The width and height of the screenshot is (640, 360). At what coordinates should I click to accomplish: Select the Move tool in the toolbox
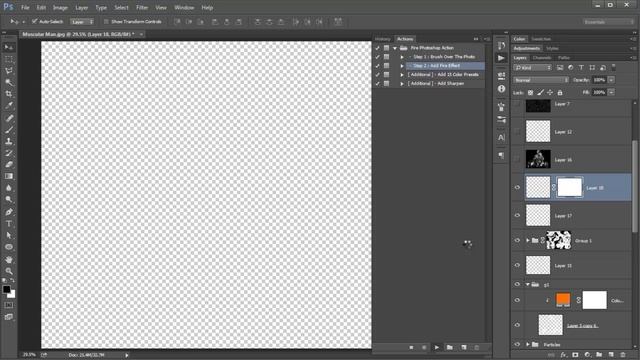pos(9,47)
